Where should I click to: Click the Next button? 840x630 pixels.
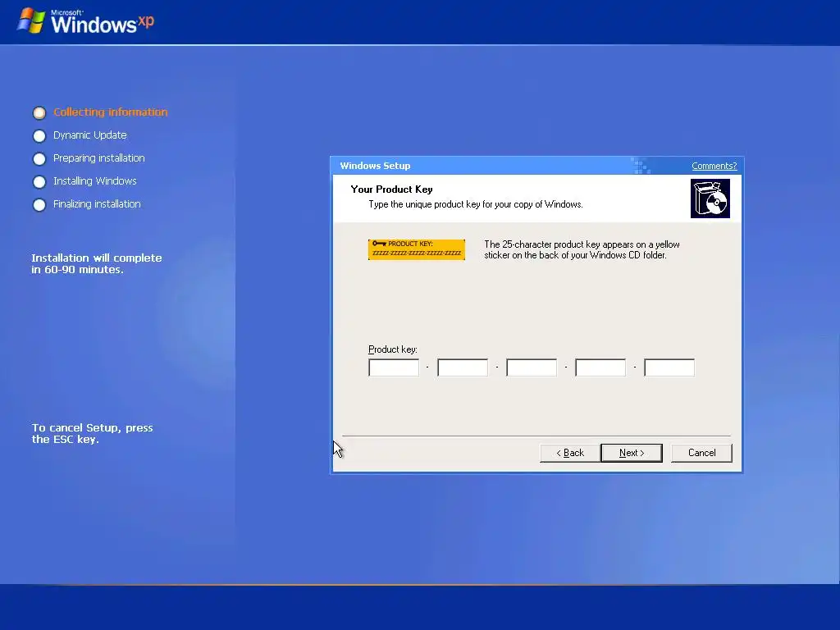pyautogui.click(x=632, y=453)
